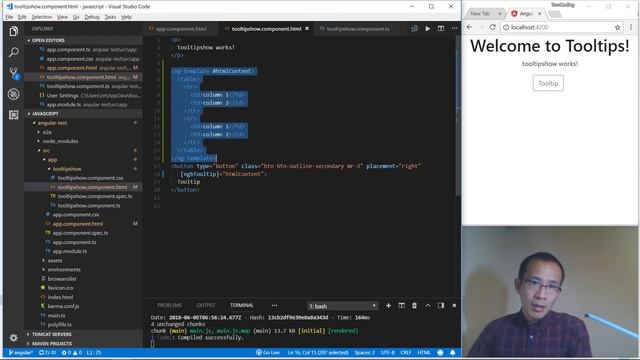
Task: Open the Search view in activity bar
Action: click(x=13, y=52)
